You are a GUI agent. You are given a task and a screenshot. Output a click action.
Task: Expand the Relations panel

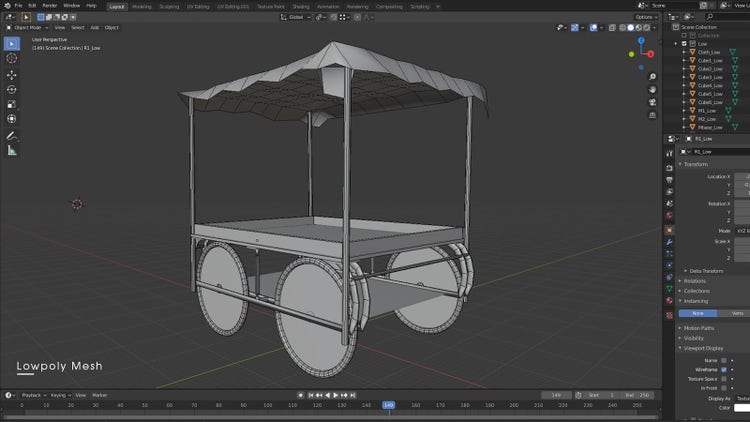695,281
